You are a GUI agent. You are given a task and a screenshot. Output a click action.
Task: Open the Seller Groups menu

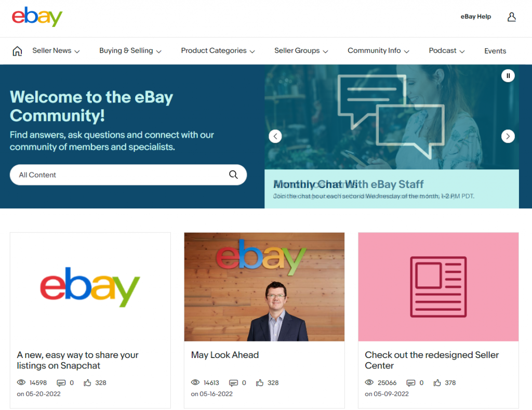(x=301, y=50)
